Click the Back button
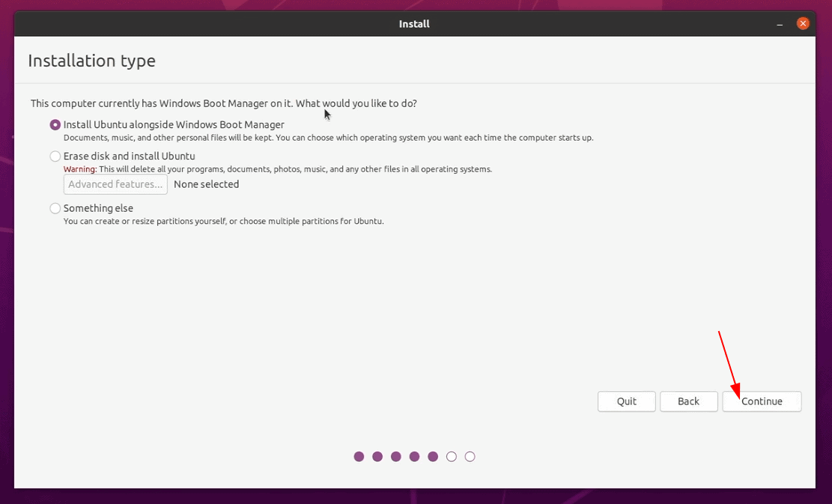The image size is (832, 504). [688, 401]
